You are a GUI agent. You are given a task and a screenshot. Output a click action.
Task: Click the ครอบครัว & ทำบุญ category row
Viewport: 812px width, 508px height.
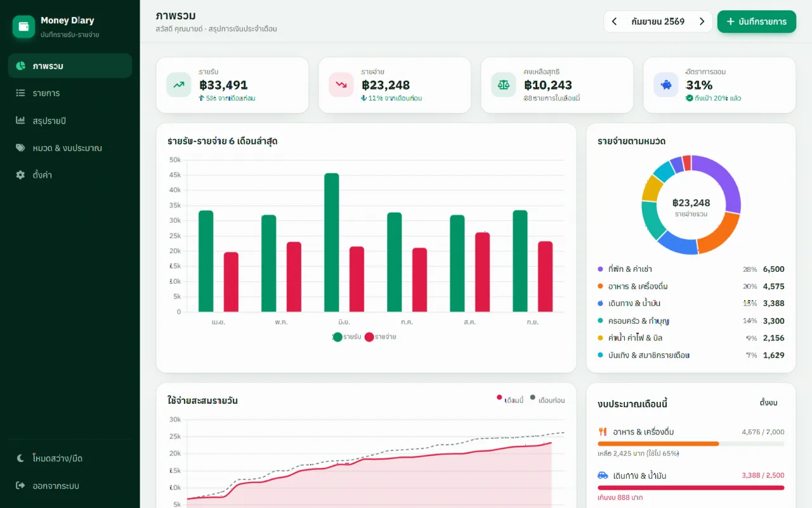(691, 321)
